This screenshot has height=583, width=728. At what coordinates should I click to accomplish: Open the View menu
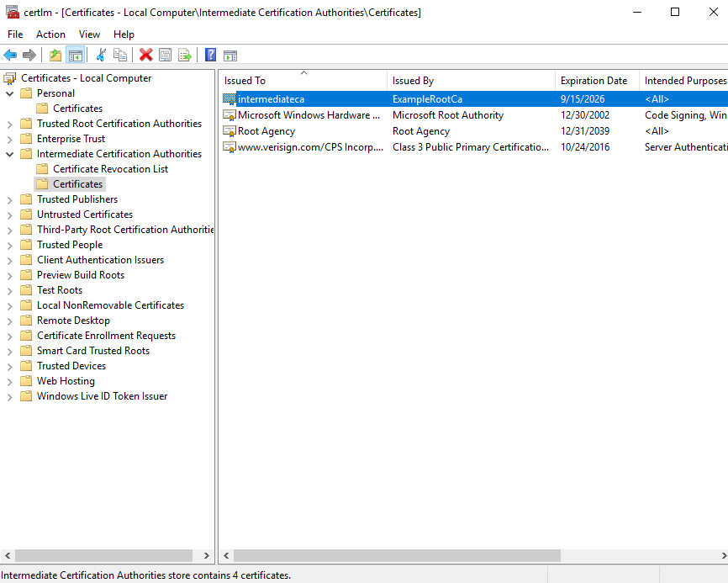[89, 34]
